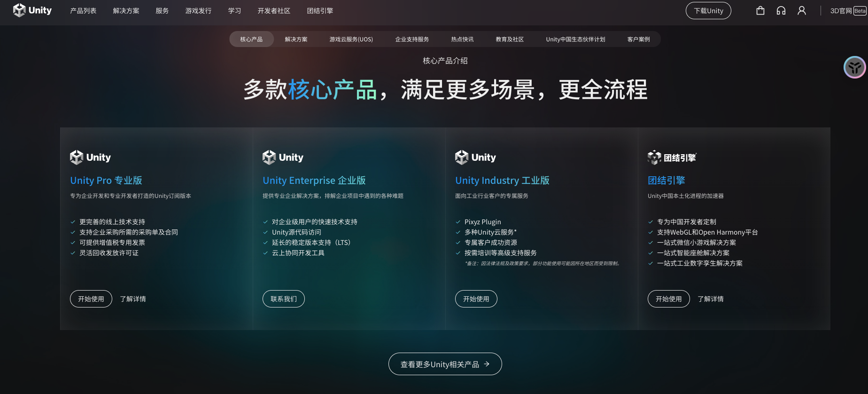Open the shopping bag icon
868x394 pixels.
pos(760,10)
